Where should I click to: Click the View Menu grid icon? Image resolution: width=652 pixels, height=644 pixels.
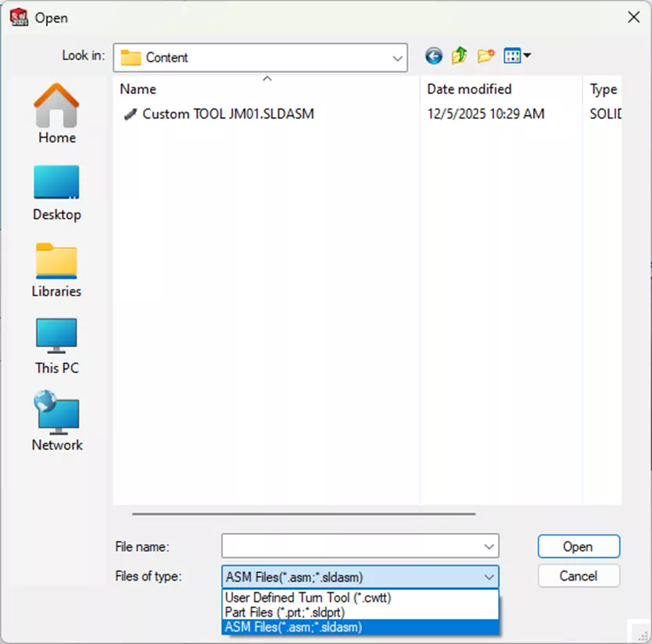click(514, 55)
